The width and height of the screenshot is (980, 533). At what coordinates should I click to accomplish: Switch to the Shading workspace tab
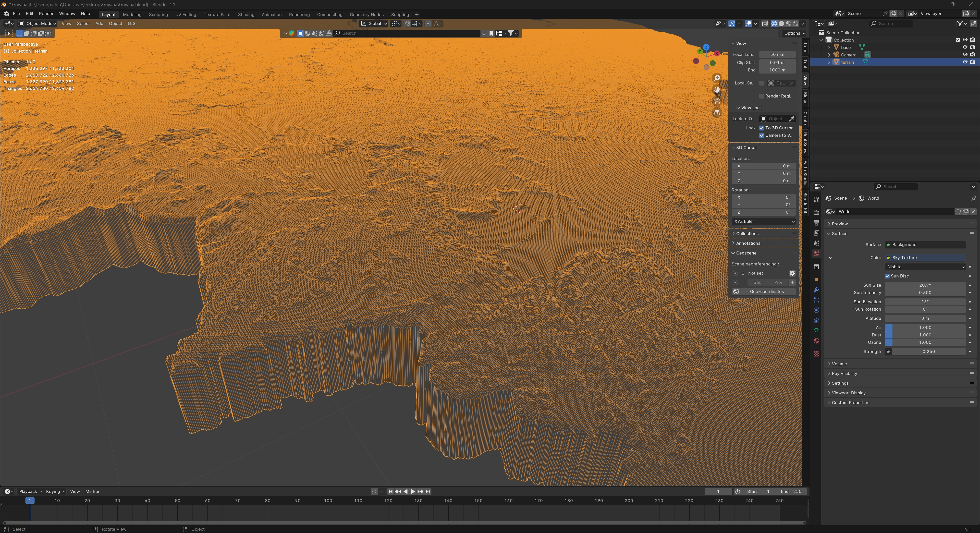coord(246,15)
